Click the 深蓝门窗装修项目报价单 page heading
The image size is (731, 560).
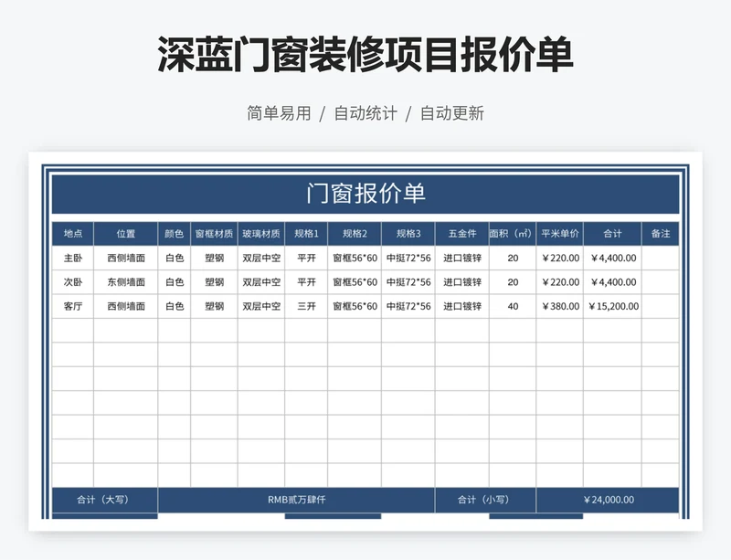(x=365, y=55)
